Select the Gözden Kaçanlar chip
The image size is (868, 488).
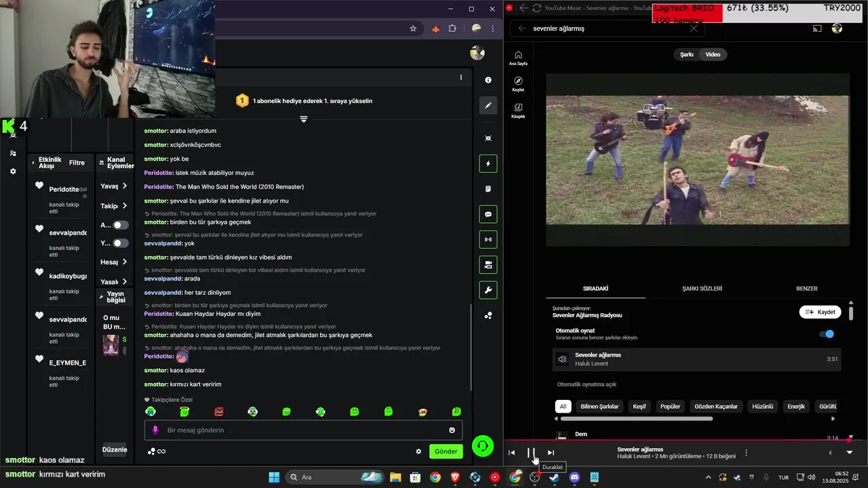[x=716, y=407]
